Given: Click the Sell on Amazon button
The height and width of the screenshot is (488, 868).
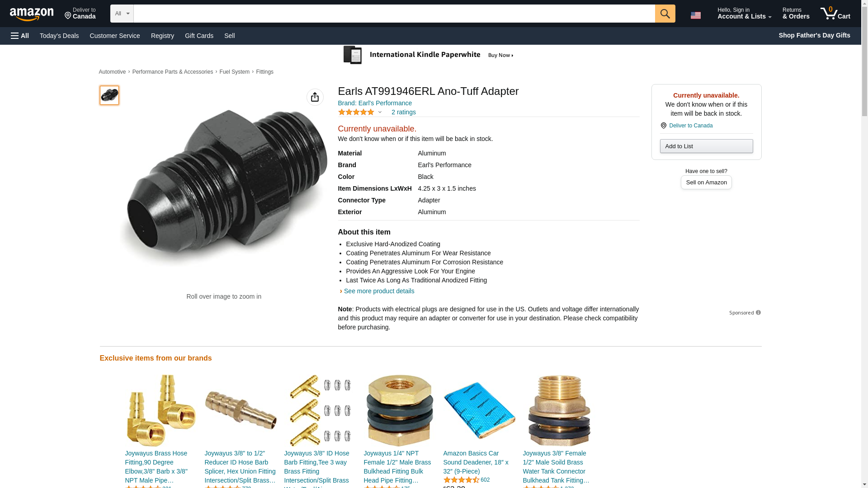Looking at the screenshot, I should click(x=706, y=182).
